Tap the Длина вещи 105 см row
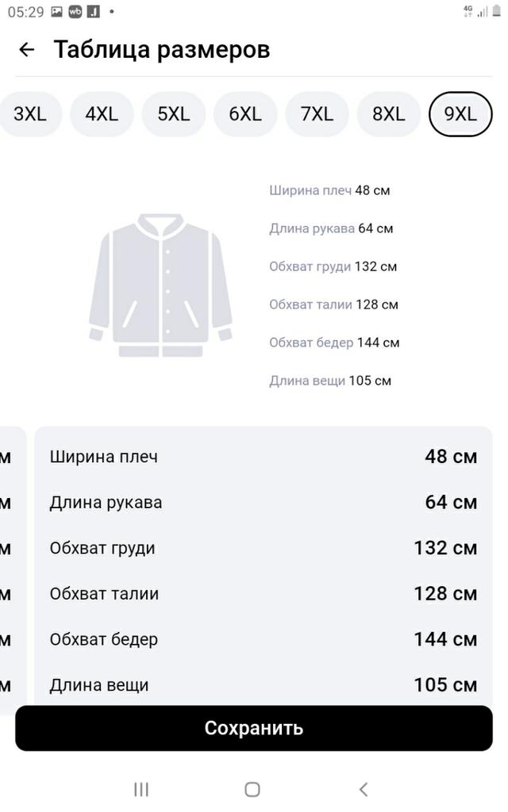Viewport: 508px width, 812px height. coord(263,684)
